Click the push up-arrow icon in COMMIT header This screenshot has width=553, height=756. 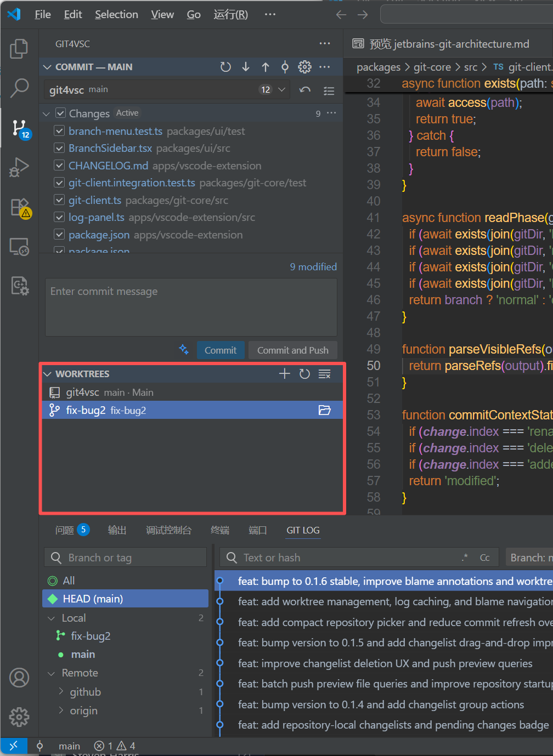266,67
